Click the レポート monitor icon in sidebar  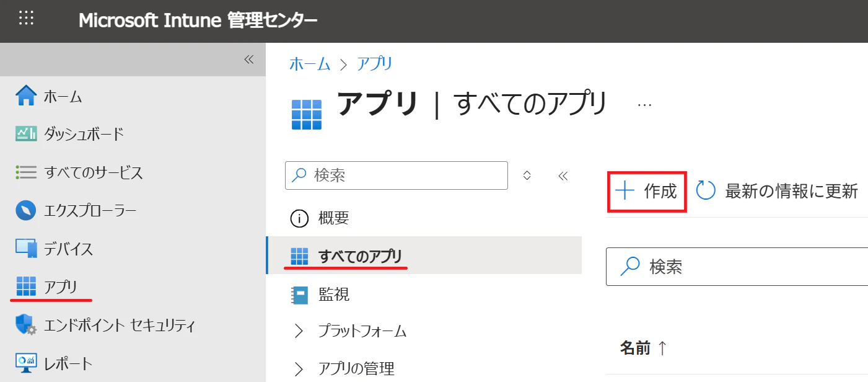click(x=26, y=363)
